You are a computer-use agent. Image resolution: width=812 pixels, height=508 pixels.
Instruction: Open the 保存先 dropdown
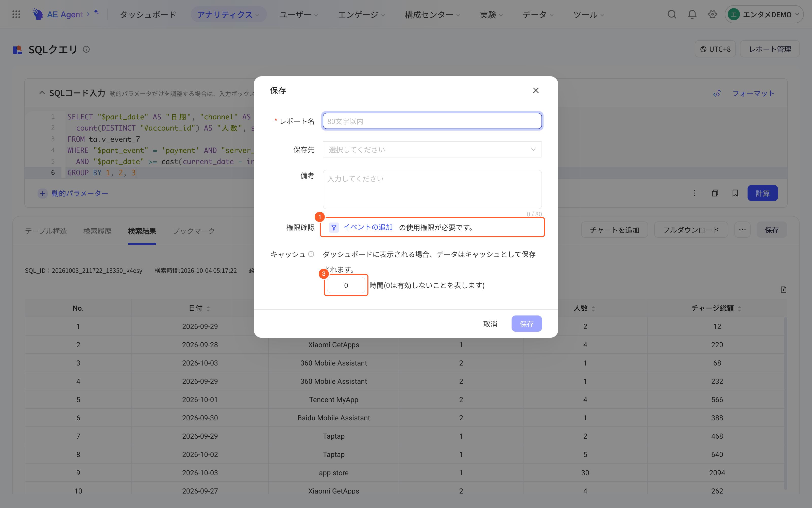coord(432,150)
